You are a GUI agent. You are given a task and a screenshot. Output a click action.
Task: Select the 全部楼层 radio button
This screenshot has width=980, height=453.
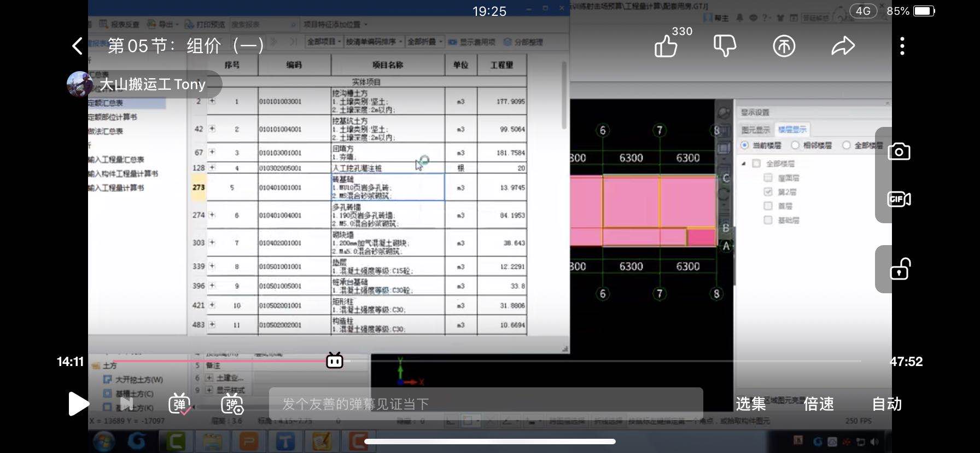pyautogui.click(x=846, y=145)
